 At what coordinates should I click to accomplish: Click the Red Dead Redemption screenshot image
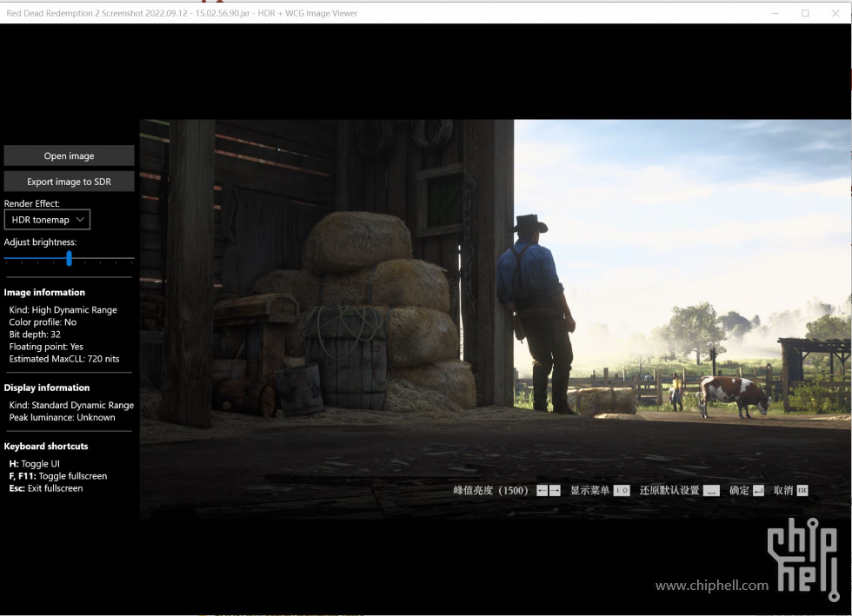(495, 320)
